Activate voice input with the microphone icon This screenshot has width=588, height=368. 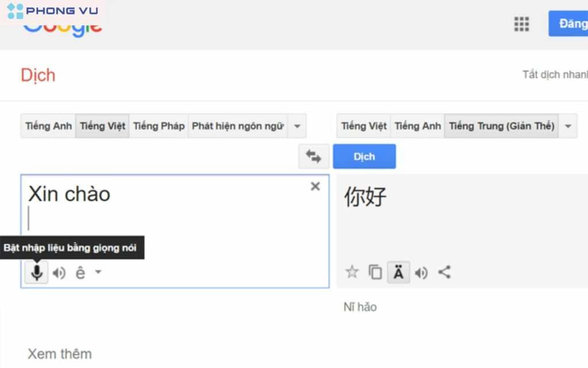tap(36, 273)
